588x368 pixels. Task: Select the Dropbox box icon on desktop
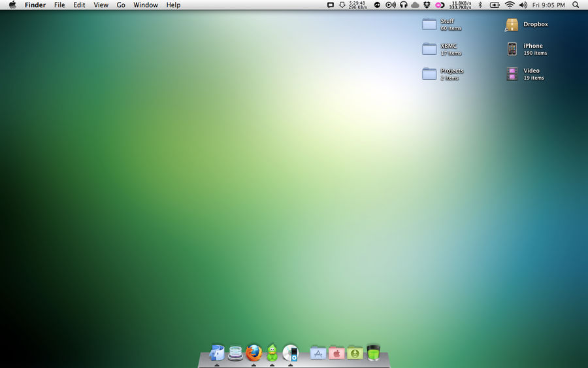pos(512,25)
